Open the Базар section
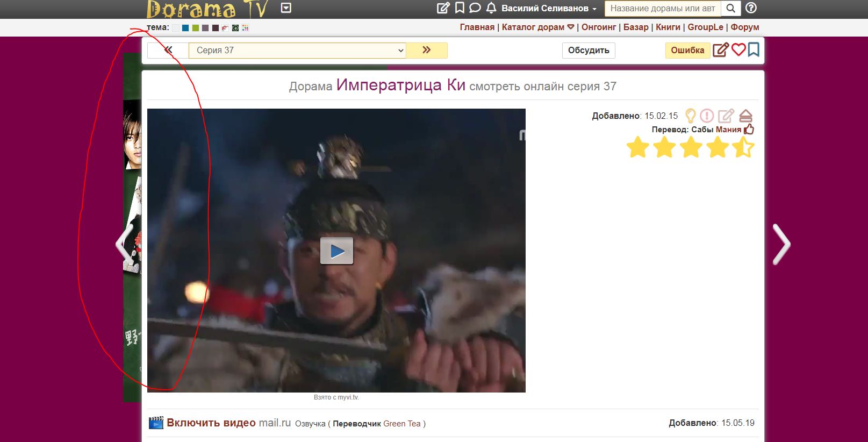The image size is (868, 442). click(636, 27)
